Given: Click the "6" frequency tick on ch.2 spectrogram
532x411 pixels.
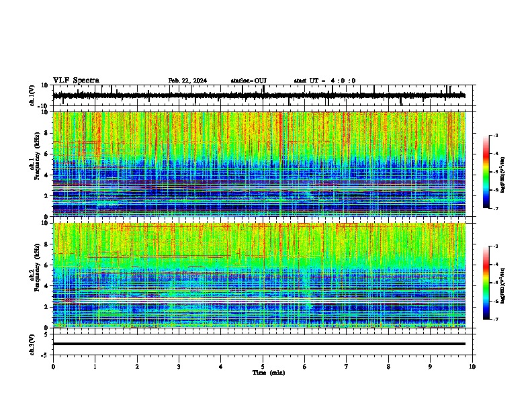Looking at the screenshot, I should 46,265.
